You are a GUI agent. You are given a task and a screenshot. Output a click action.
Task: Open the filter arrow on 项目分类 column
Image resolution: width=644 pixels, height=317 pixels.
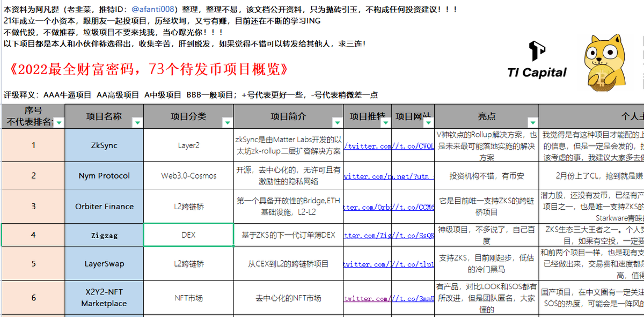(228, 123)
